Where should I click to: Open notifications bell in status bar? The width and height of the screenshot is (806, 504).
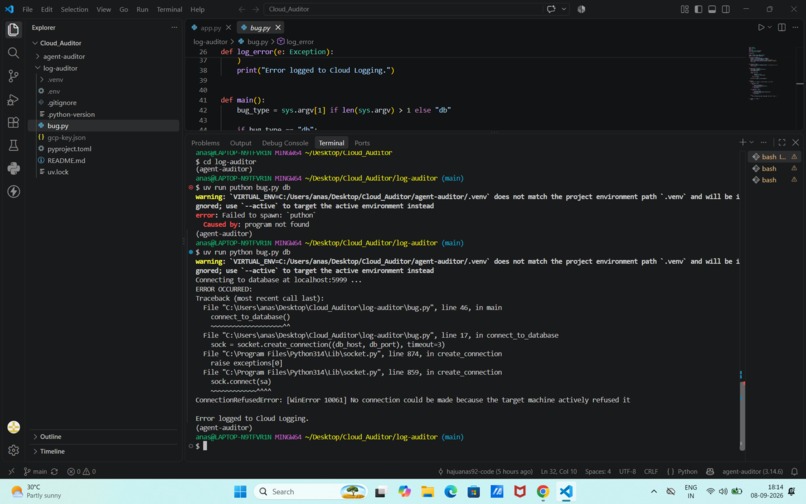(x=794, y=471)
